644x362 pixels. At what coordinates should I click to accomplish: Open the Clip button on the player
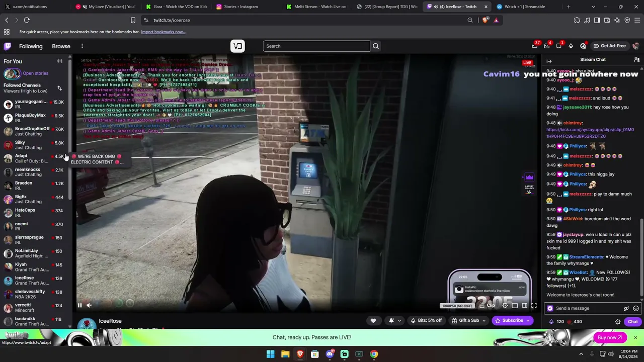488,306
